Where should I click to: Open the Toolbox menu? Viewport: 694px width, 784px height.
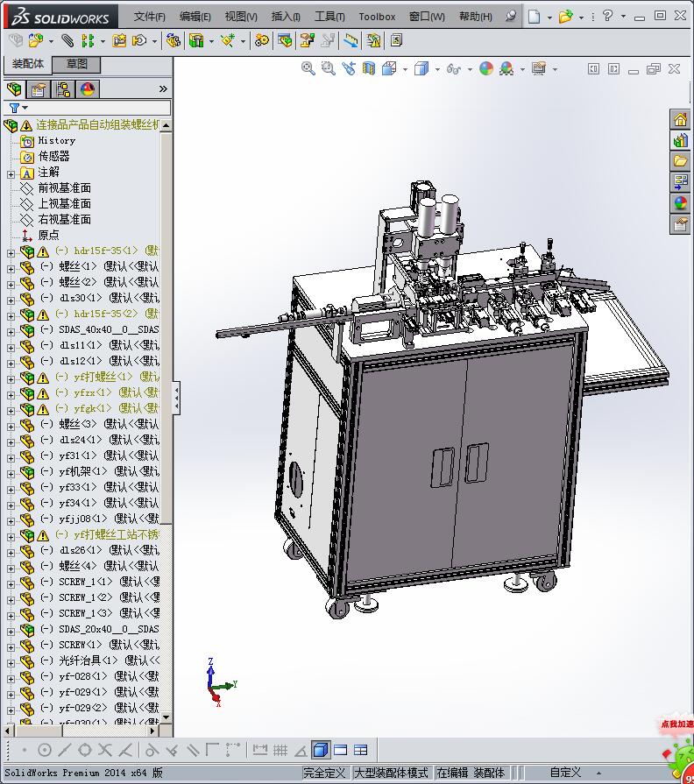(377, 17)
